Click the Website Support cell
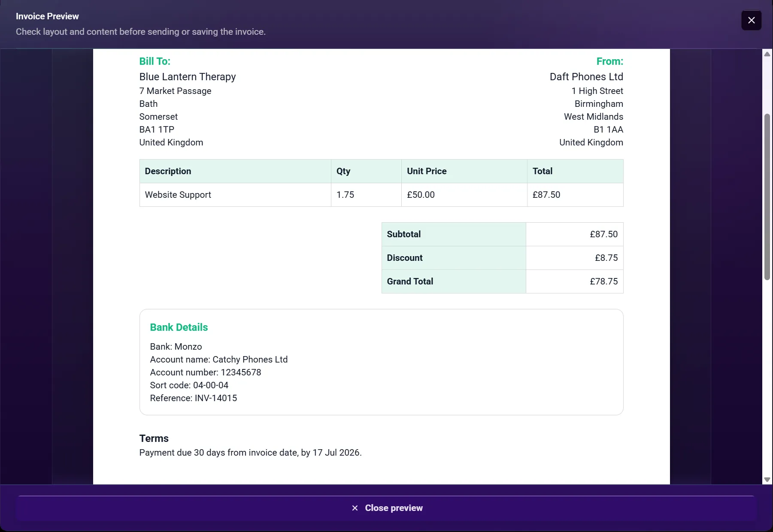 (235, 195)
